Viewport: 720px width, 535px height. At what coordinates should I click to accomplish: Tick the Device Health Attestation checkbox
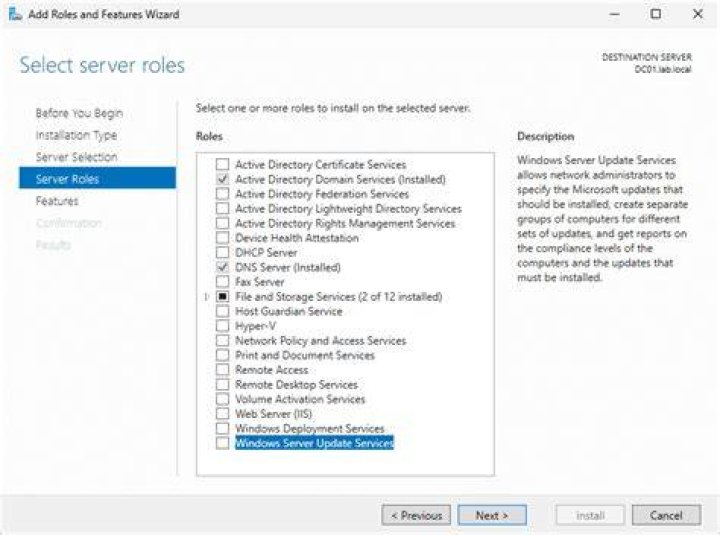coord(222,238)
